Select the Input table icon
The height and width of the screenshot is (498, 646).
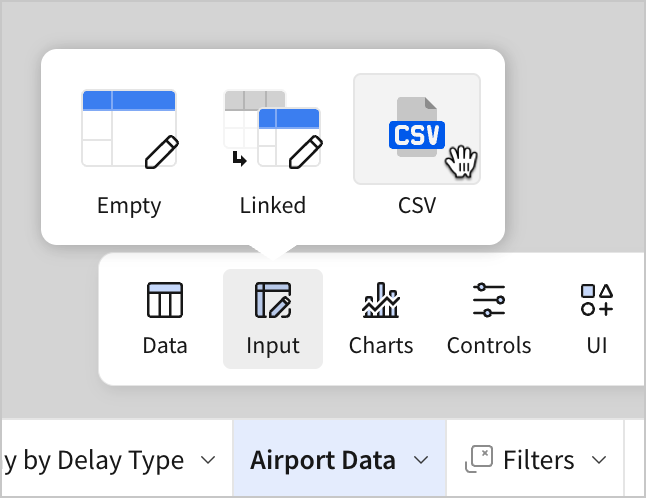click(273, 300)
